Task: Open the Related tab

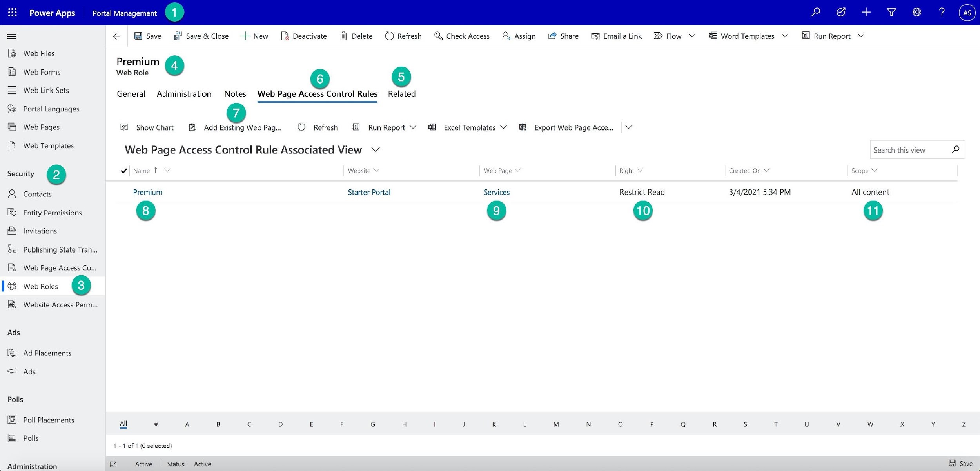Action: click(x=402, y=94)
